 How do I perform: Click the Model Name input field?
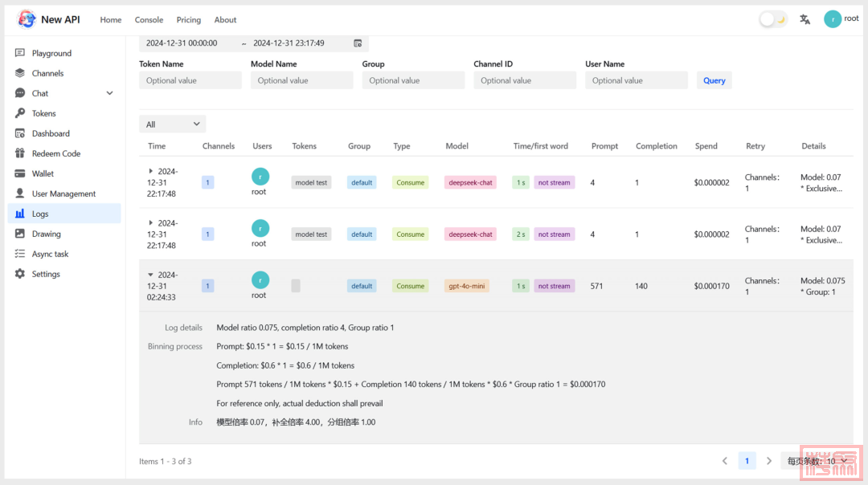click(301, 80)
